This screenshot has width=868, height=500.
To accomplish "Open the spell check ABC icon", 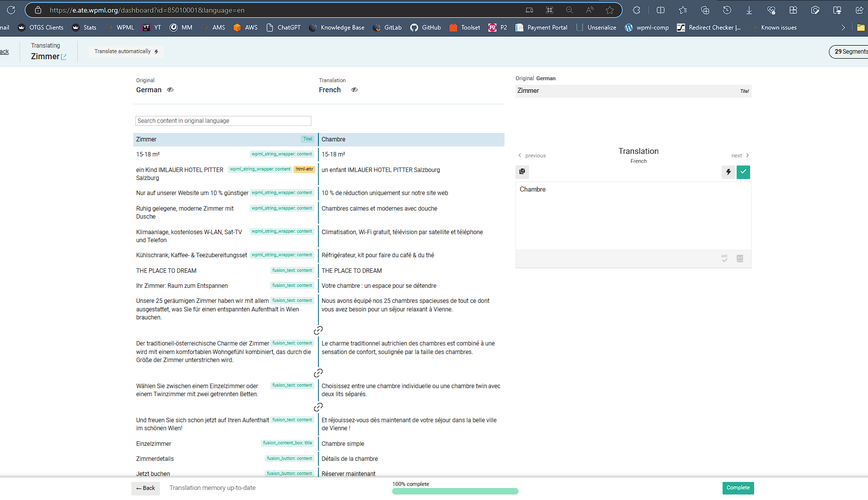I will click(x=725, y=258).
